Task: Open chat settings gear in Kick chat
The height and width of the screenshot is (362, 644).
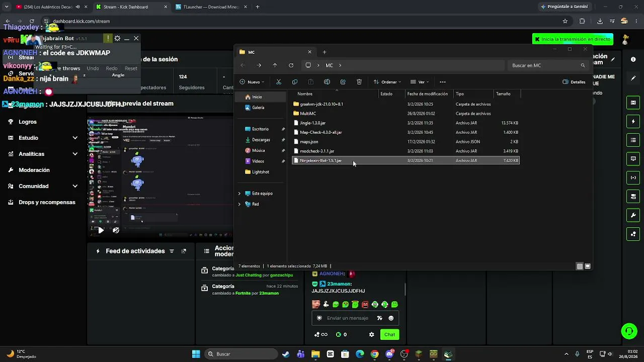Action: click(372, 334)
